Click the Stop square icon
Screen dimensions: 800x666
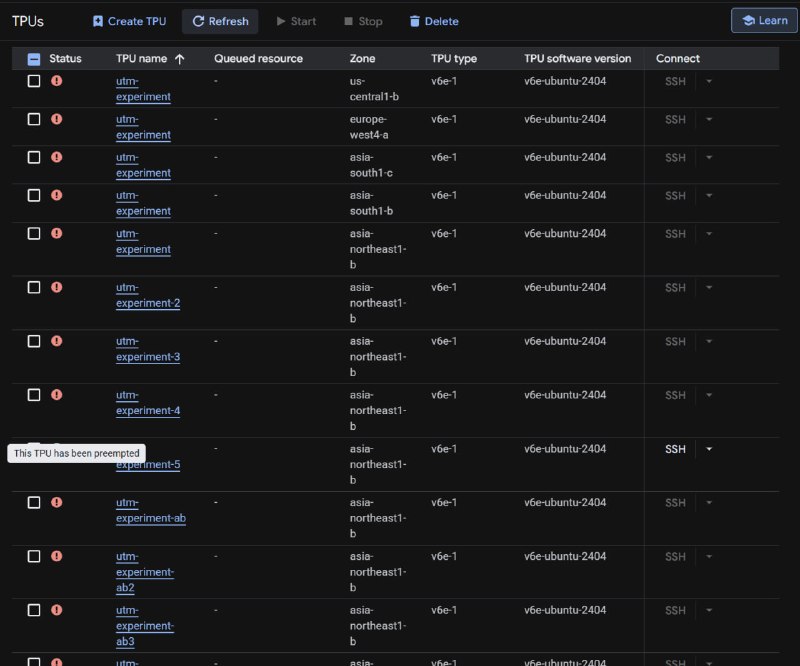coord(348,21)
